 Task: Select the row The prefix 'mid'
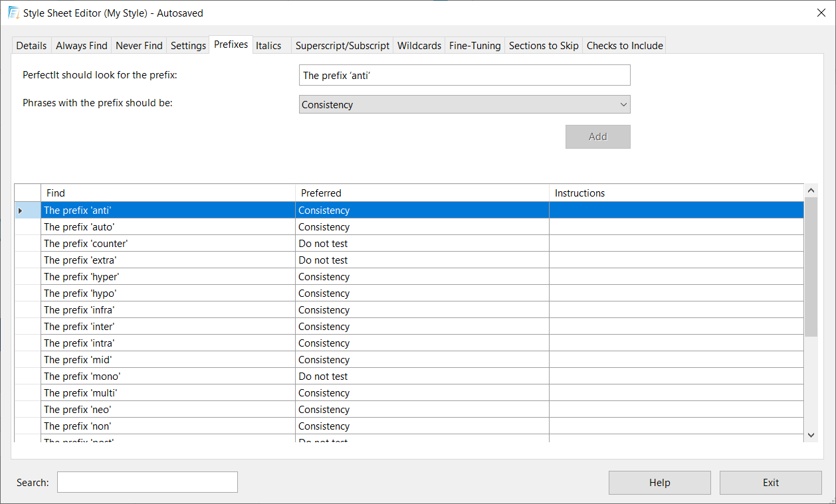[x=409, y=360]
